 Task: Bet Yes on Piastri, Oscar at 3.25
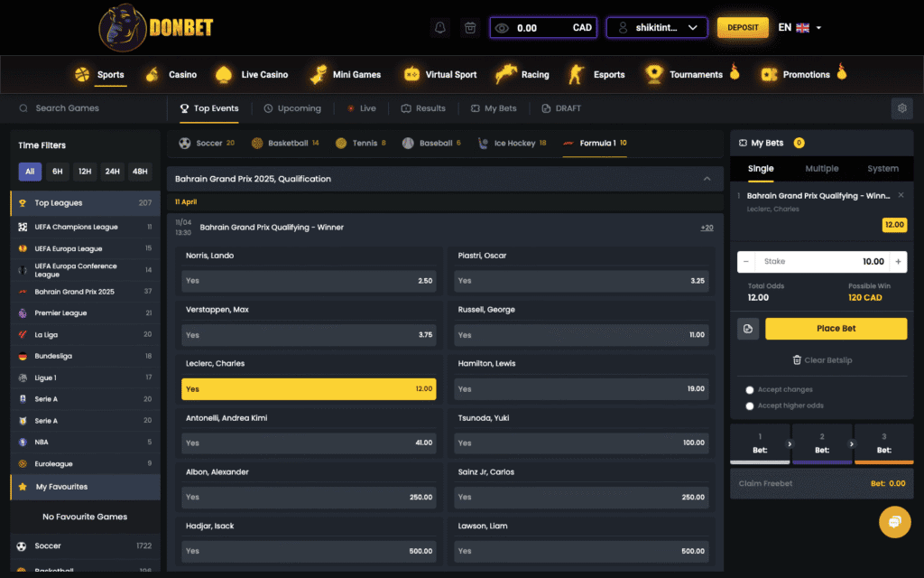[581, 281]
